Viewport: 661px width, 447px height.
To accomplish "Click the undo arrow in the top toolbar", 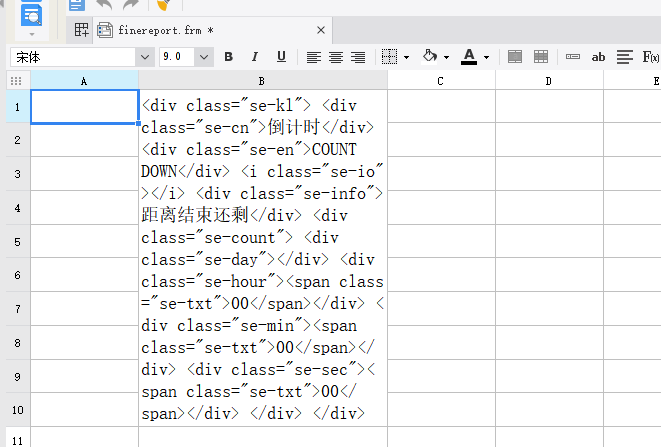I will [104, 5].
